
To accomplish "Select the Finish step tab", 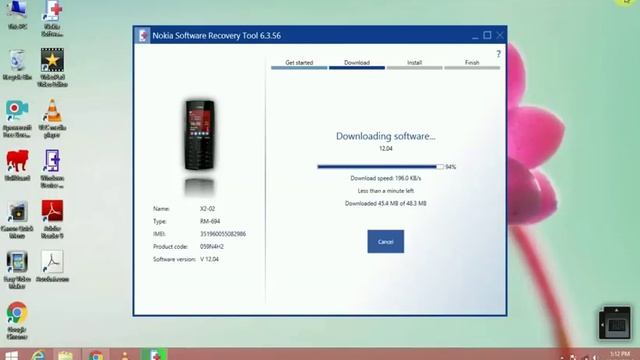I will (x=472, y=64).
